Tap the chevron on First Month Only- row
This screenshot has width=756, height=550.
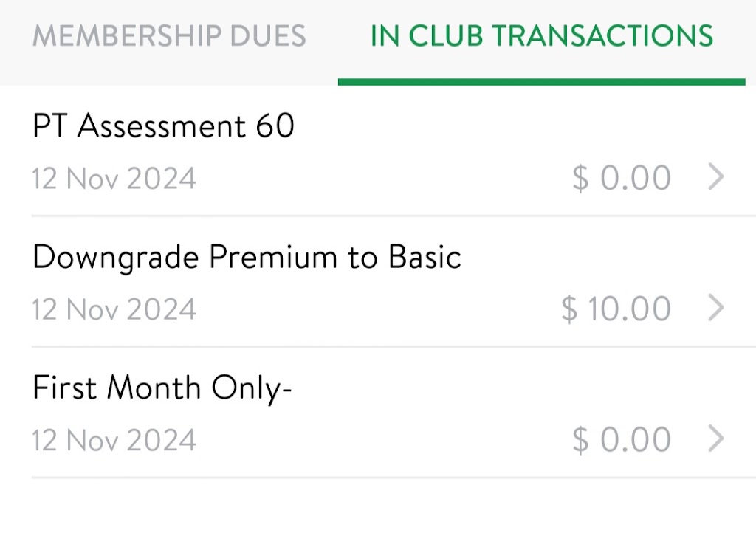click(x=715, y=439)
